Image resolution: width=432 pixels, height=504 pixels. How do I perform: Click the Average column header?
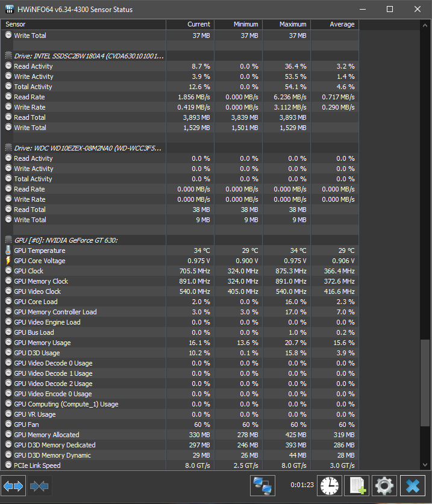tap(335, 24)
